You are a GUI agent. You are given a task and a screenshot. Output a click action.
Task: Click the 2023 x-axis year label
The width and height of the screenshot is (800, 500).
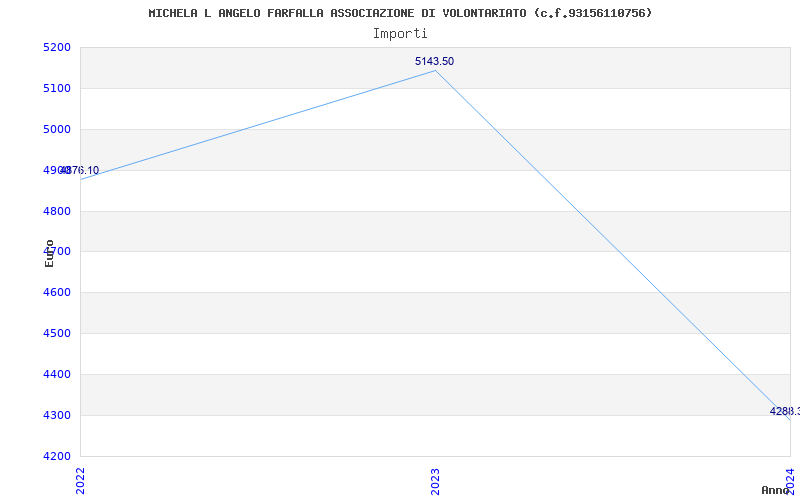pos(435,481)
